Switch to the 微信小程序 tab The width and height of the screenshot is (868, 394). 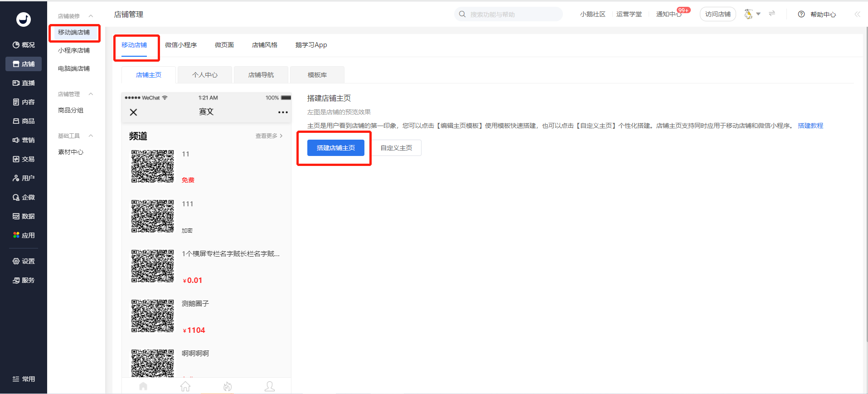coord(181,45)
